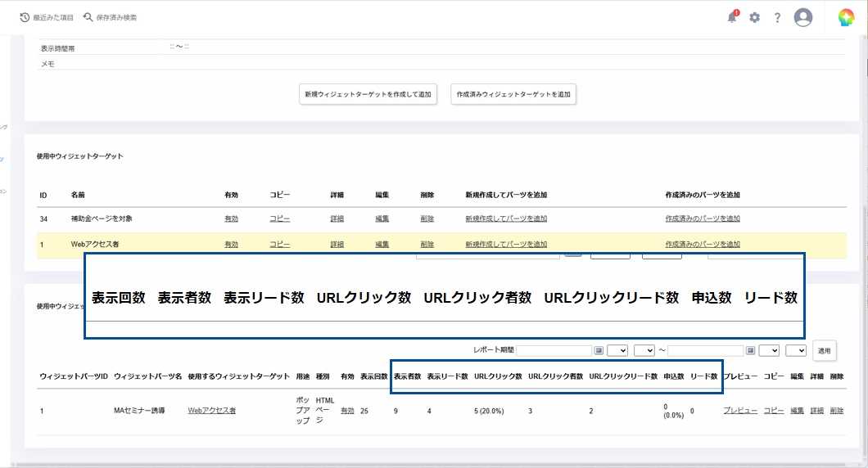Screen dimensions: 868x468
Task: Click the 表示時間帯 field label
Action: (x=57, y=48)
